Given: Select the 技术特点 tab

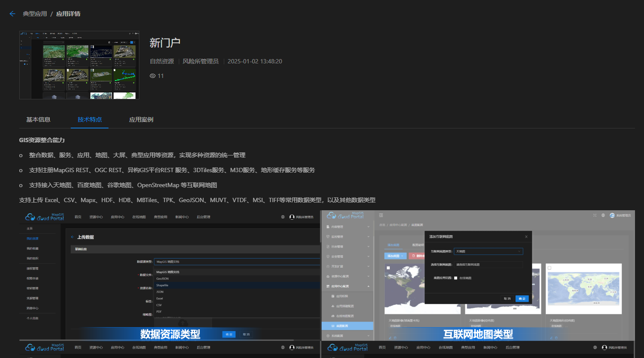Looking at the screenshot, I should coord(90,119).
